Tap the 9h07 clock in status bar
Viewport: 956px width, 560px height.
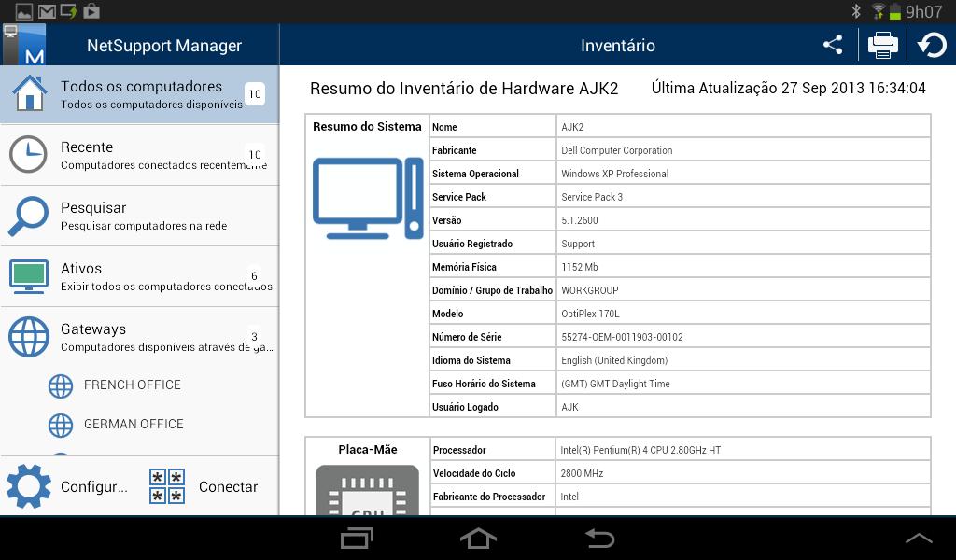pos(923,11)
